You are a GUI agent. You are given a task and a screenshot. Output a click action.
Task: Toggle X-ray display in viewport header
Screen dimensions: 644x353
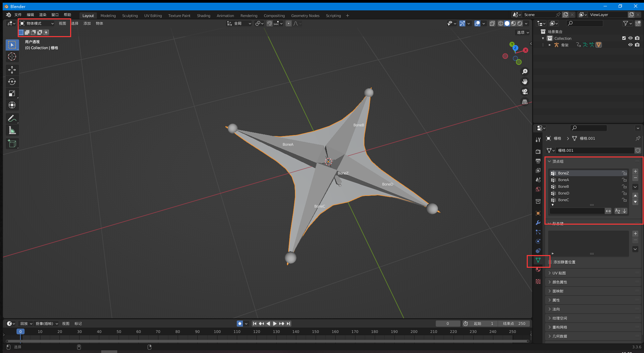(x=492, y=23)
